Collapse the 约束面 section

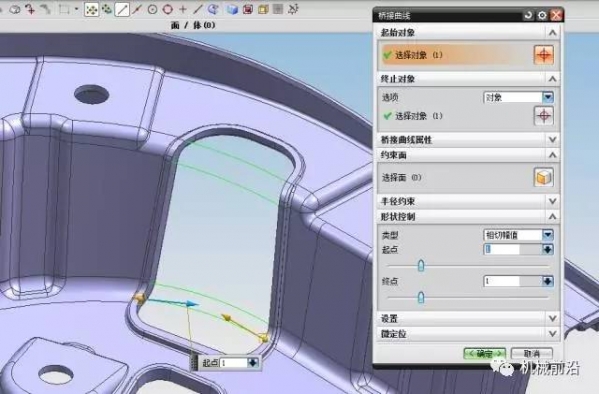click(x=552, y=155)
